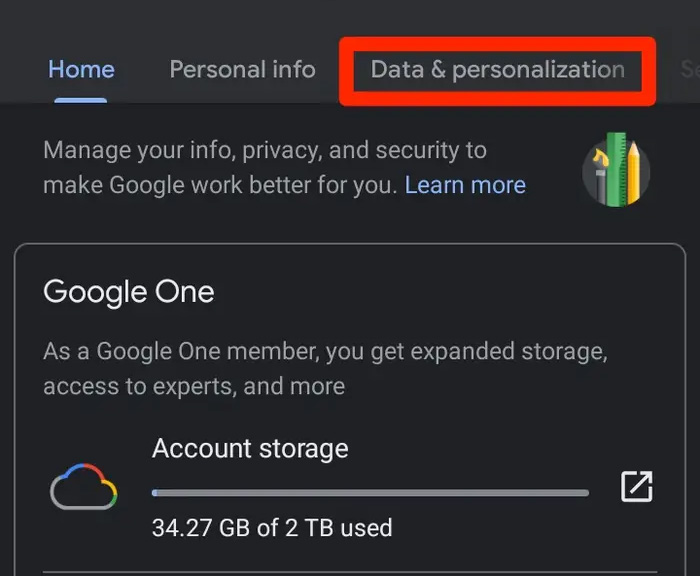The height and width of the screenshot is (576, 700).
Task: Click the Google One member description text
Action: (x=325, y=369)
